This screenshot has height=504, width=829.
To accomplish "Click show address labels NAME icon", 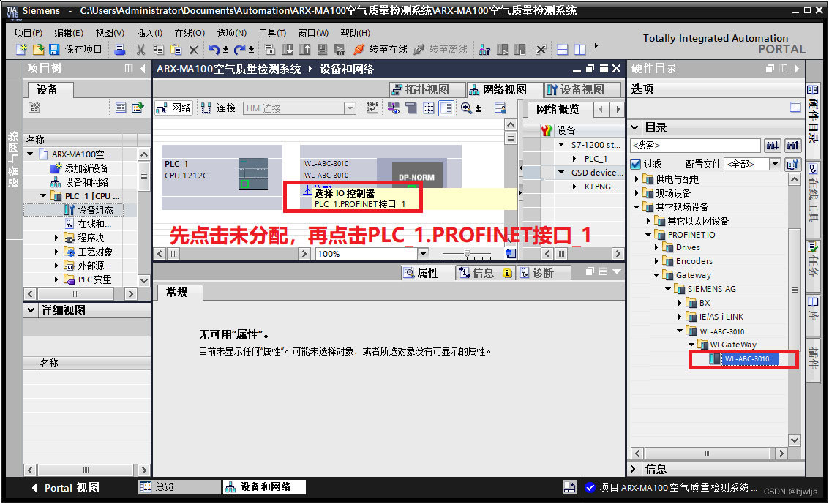I will point(372,108).
